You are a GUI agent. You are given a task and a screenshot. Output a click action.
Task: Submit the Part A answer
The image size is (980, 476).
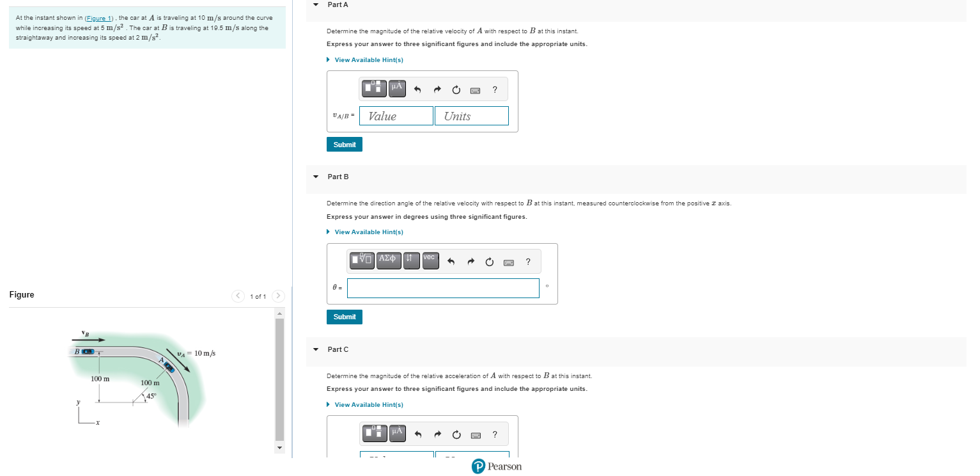345,145
